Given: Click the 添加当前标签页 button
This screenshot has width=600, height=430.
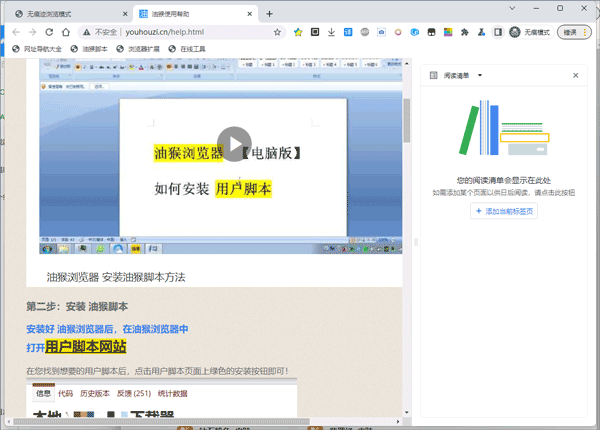Looking at the screenshot, I should pos(504,211).
